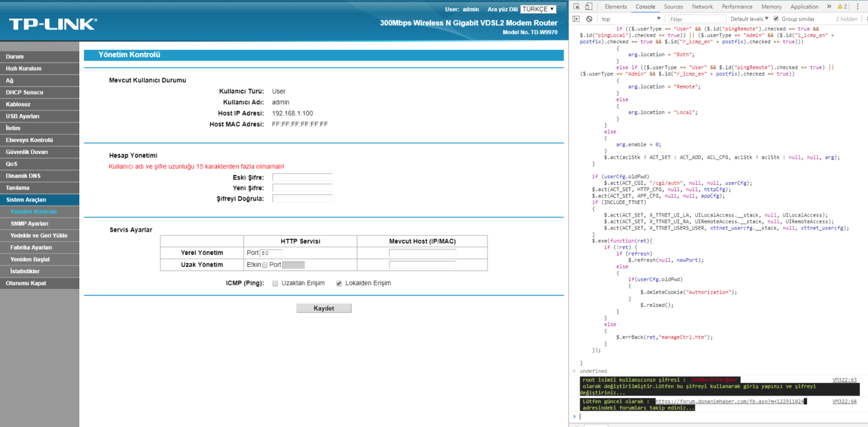Open Güvenlik Duvarı menu item

39,152
